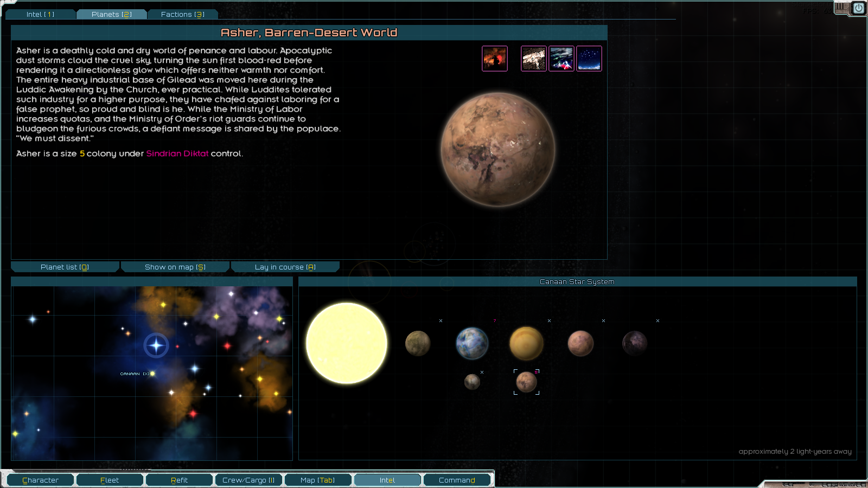Click Lay in course [A]
The height and width of the screenshot is (488, 868).
285,267
